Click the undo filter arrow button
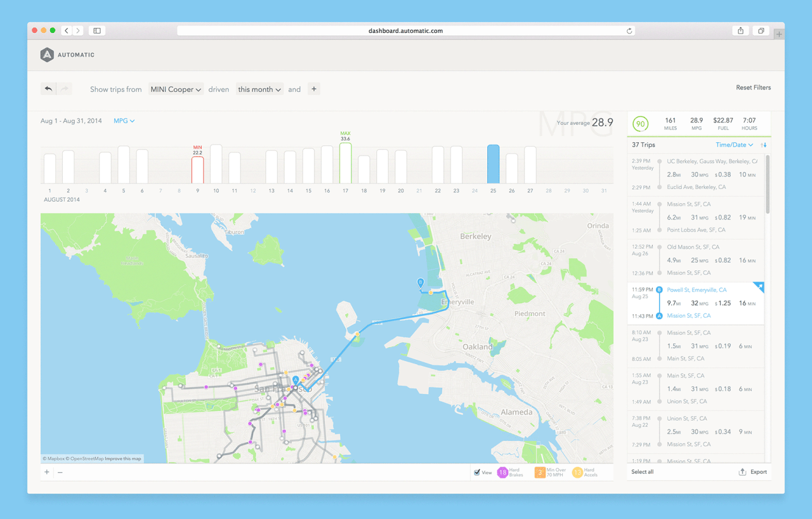 [x=48, y=89]
